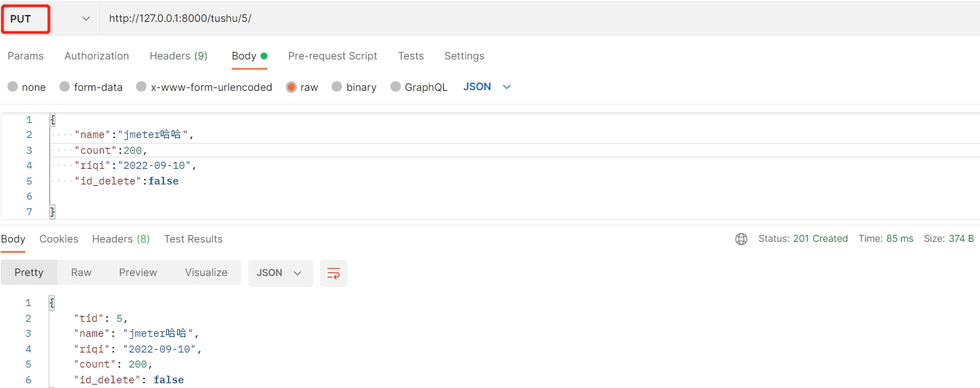980x388 pixels.
Task: Open the request Headers (9) tab
Action: point(178,56)
